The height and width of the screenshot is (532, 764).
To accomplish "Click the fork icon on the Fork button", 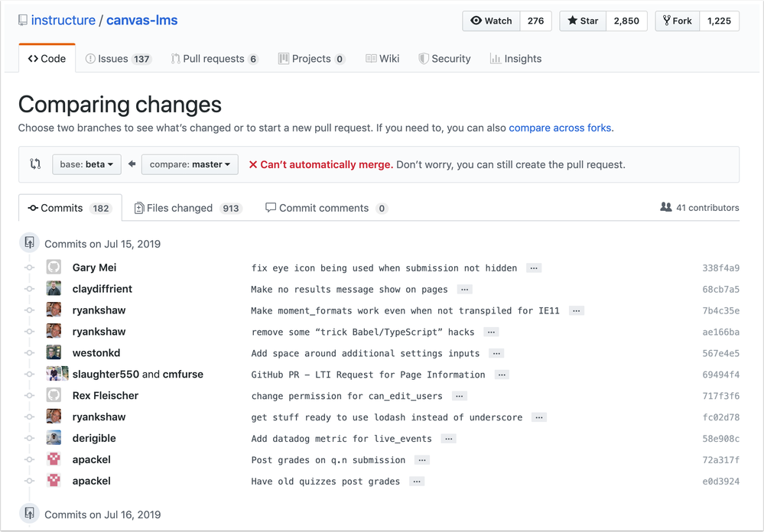I will [x=667, y=21].
